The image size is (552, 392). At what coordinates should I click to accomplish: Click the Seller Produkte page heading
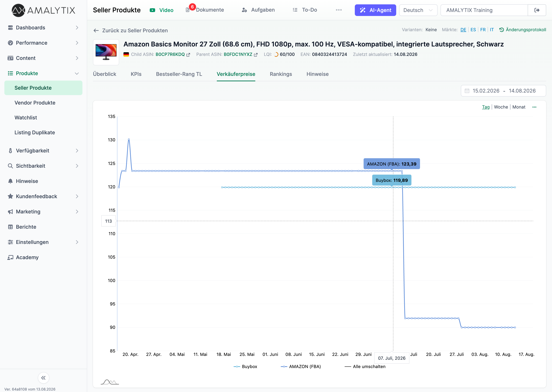pos(117,10)
